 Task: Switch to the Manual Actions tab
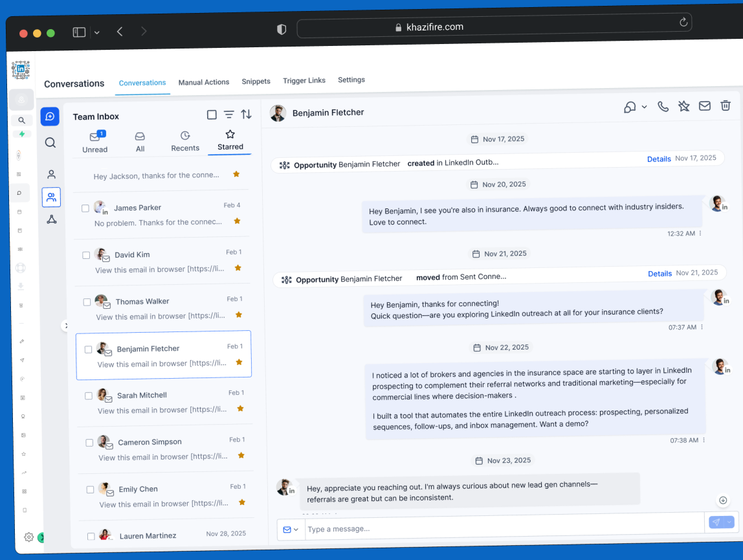204,82
